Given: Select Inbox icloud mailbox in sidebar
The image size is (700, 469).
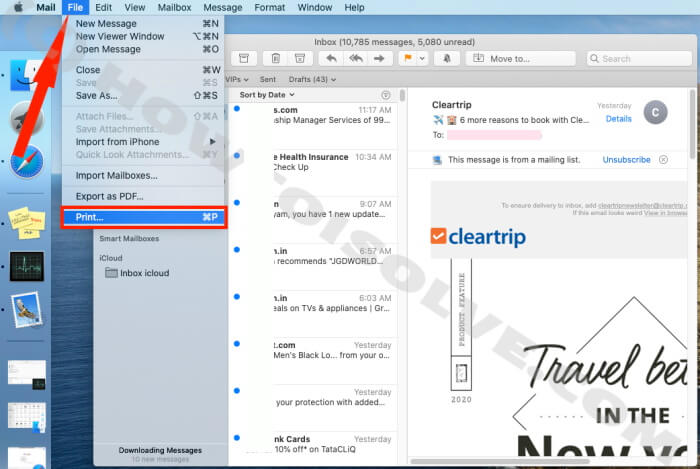Looking at the screenshot, I should pos(137,273).
